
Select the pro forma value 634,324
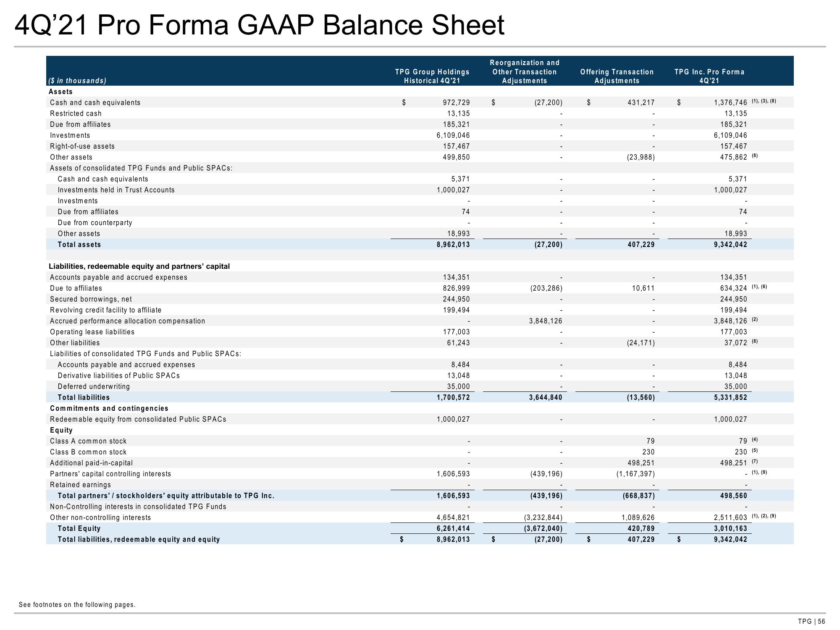[x=733, y=288]
